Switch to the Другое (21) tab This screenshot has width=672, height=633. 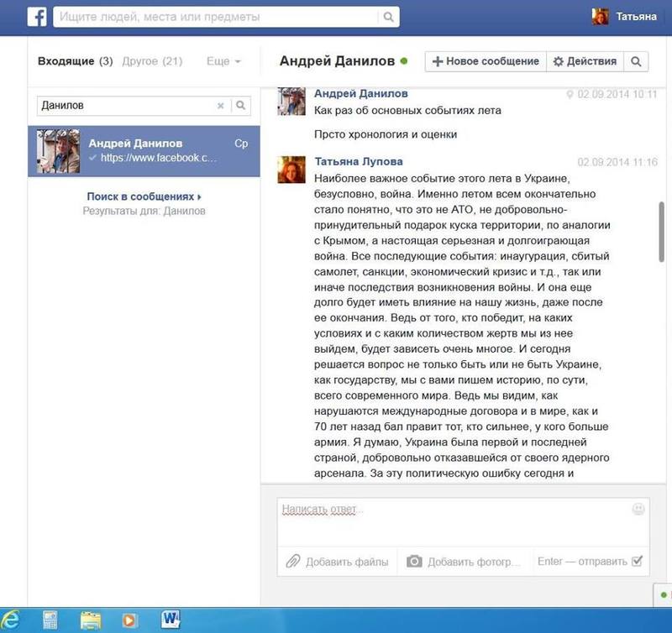(x=152, y=61)
